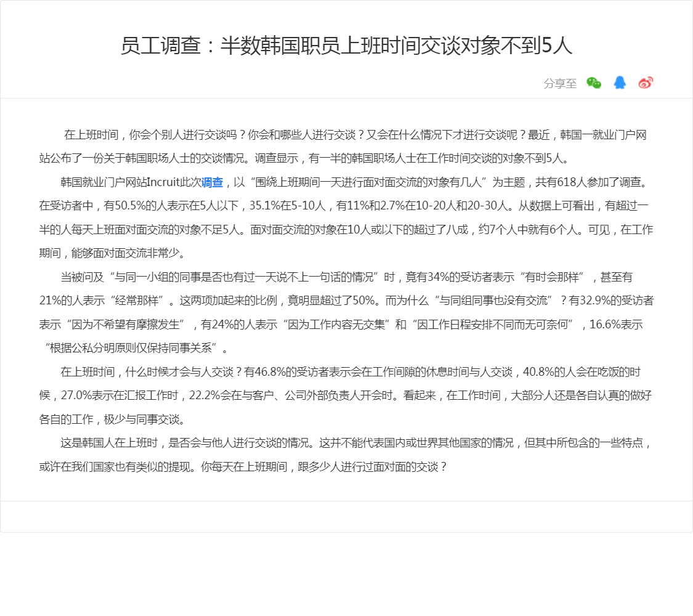
Task: Click the text 韩国就业门户网站Incruit此次
Action: pyautogui.click(x=131, y=182)
